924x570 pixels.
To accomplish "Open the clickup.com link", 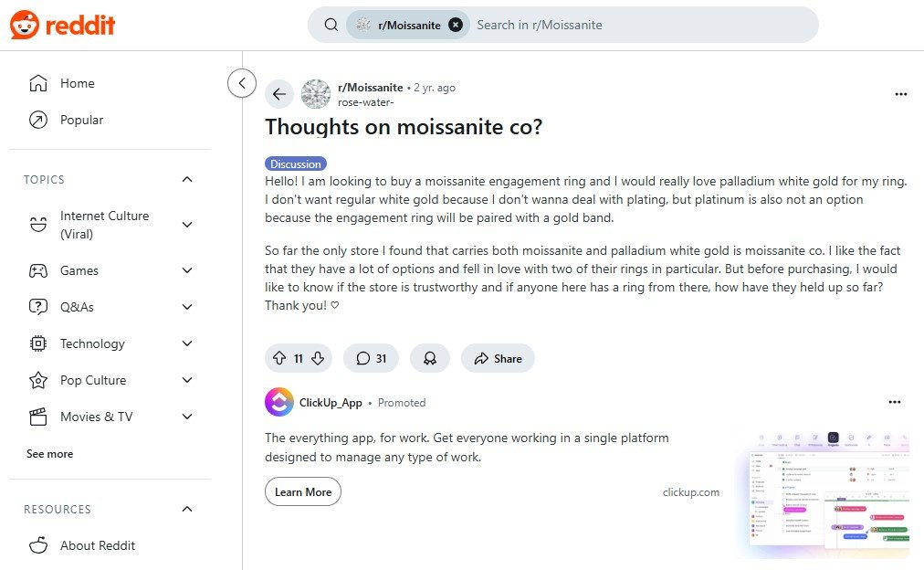I will tap(690, 491).
